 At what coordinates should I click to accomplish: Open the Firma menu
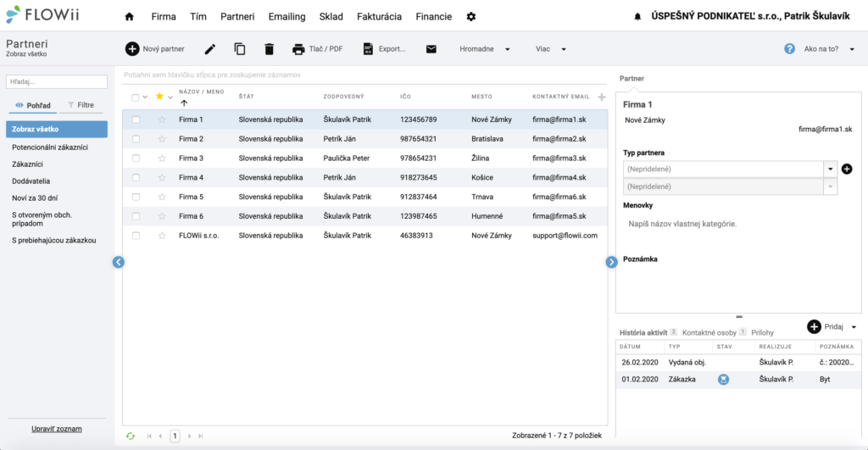pyautogui.click(x=164, y=17)
